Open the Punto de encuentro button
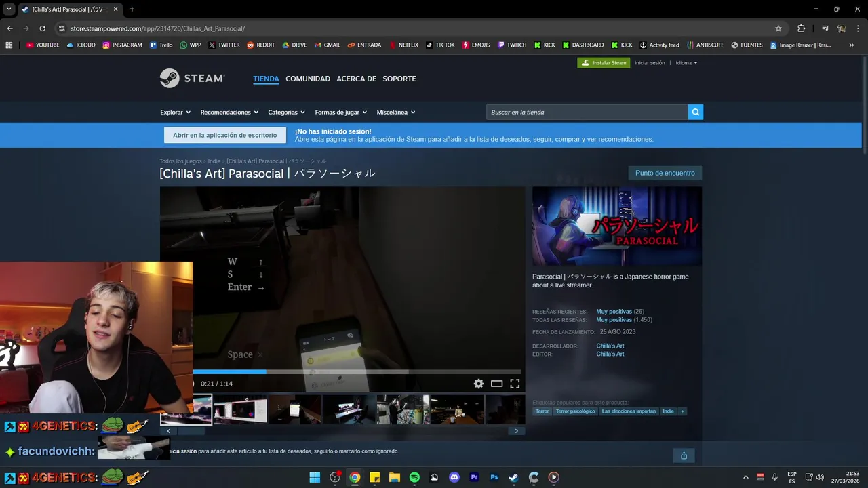 click(x=665, y=173)
